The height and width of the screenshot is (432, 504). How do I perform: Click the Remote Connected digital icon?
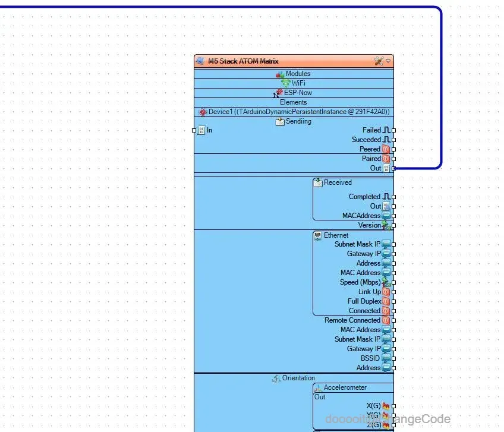coord(386,320)
